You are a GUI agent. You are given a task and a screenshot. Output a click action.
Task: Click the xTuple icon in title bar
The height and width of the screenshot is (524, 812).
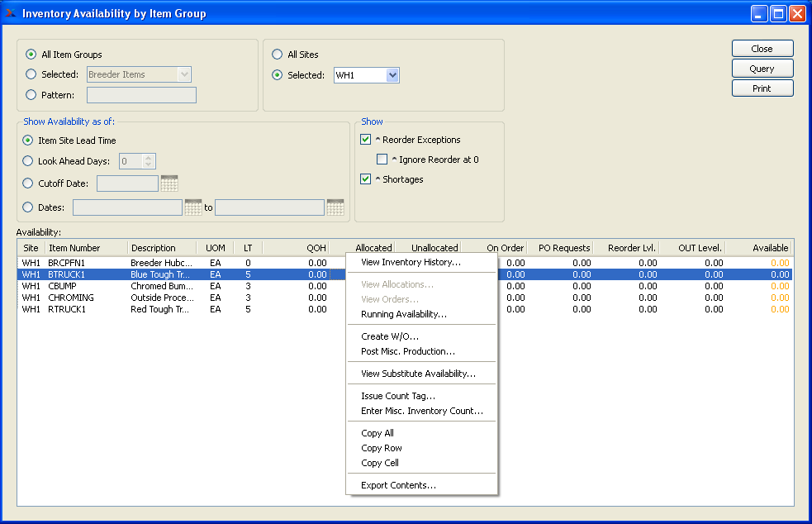[11, 13]
